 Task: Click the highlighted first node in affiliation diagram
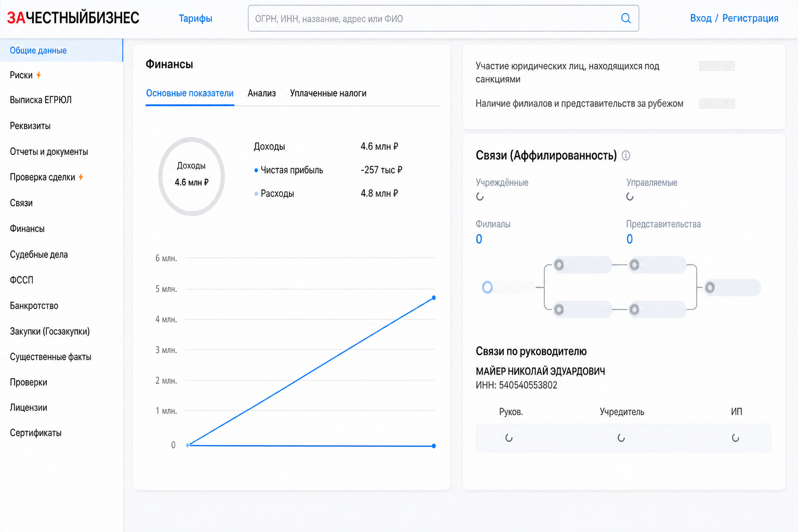pos(487,287)
